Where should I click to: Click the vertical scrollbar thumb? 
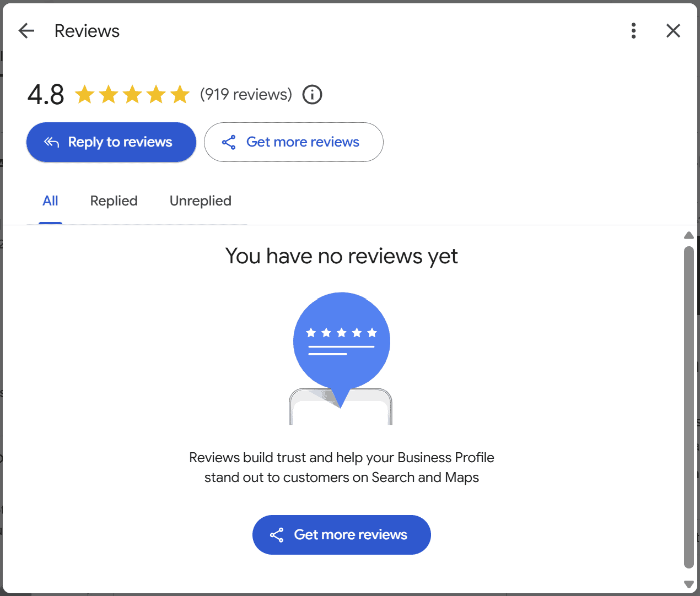point(688,407)
